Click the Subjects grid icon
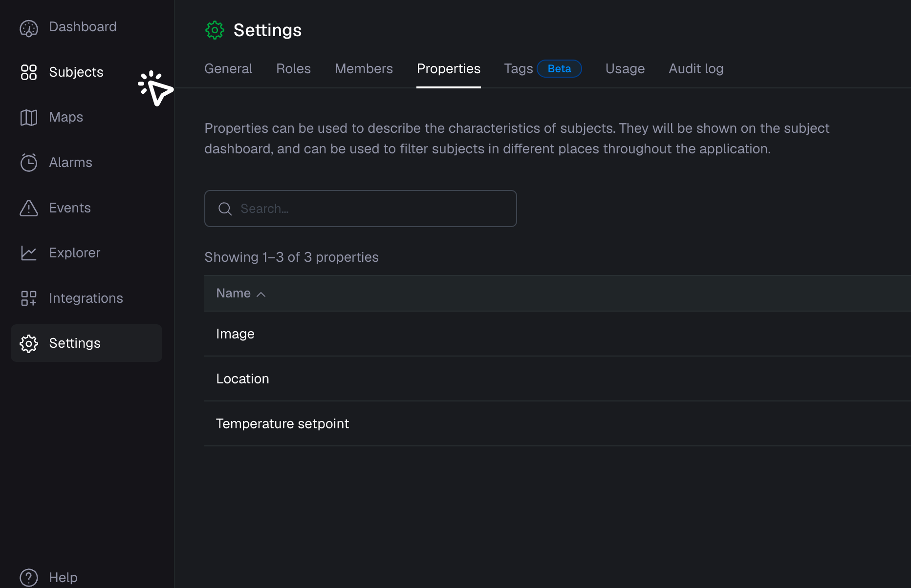 29,72
